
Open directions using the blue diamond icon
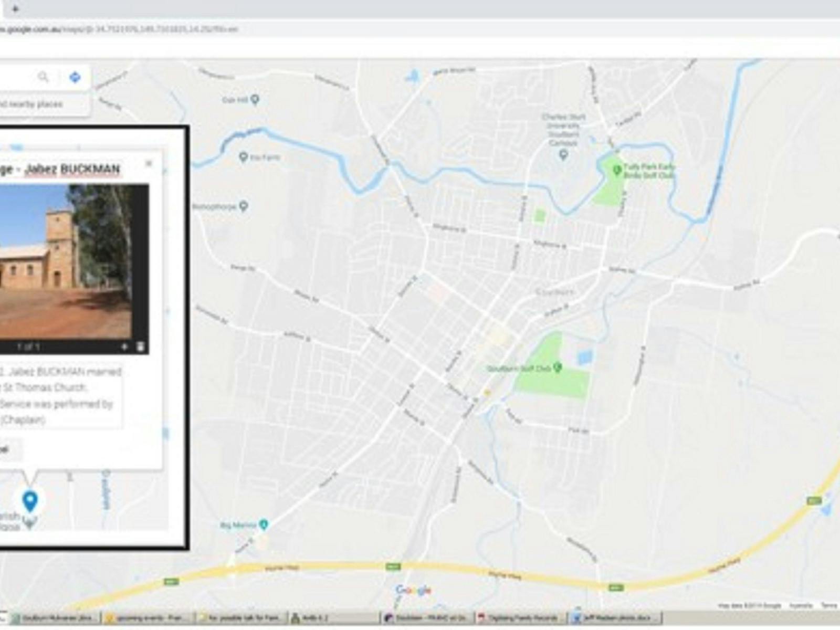tap(75, 77)
